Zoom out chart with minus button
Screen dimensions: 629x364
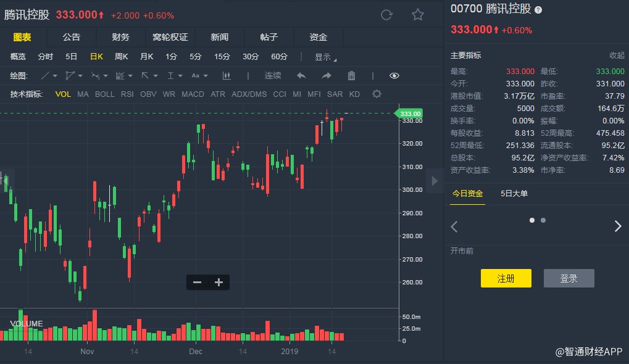tap(198, 283)
